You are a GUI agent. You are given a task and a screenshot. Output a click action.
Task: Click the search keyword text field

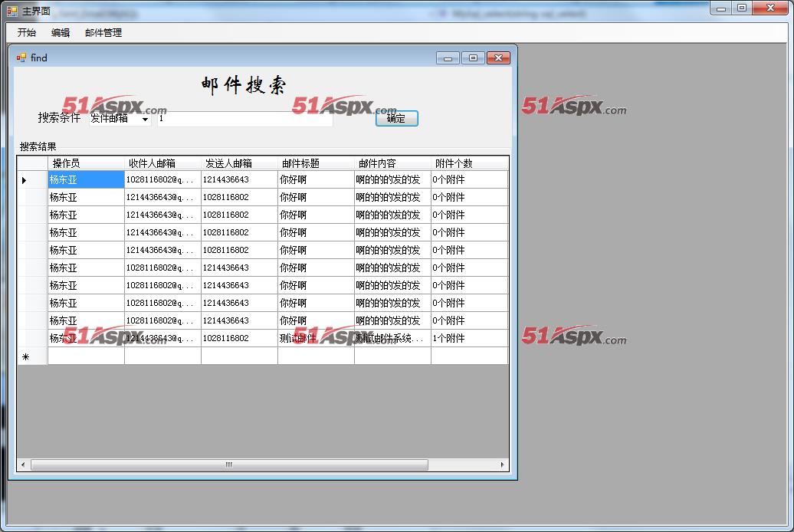pos(244,119)
